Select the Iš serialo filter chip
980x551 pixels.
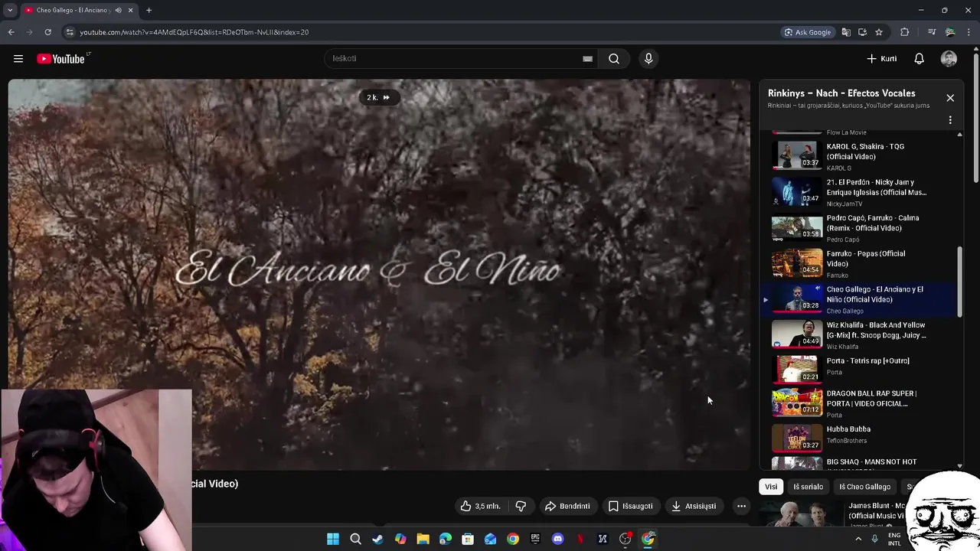[808, 487]
